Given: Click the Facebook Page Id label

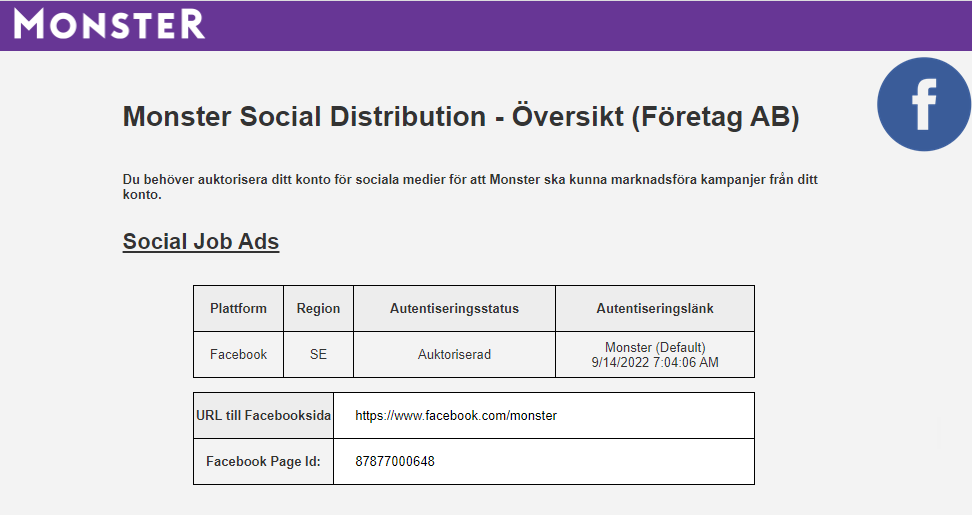Looking at the screenshot, I should coord(263,461).
